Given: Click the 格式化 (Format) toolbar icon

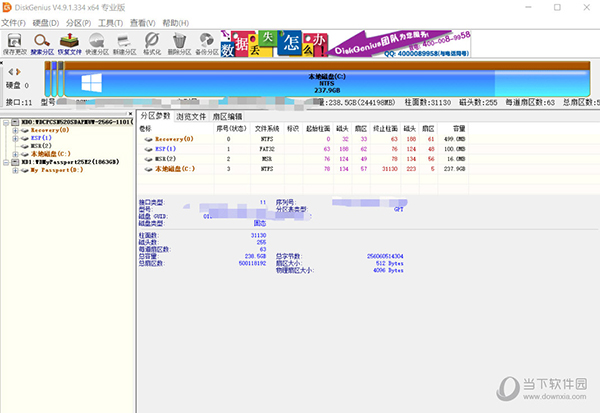Looking at the screenshot, I should [x=153, y=40].
